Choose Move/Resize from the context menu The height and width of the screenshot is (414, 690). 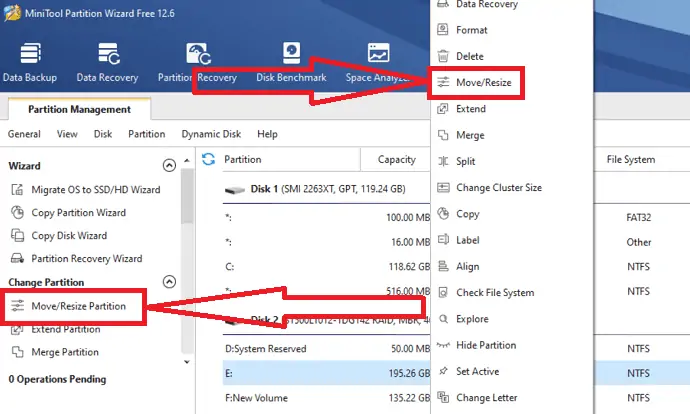(484, 82)
